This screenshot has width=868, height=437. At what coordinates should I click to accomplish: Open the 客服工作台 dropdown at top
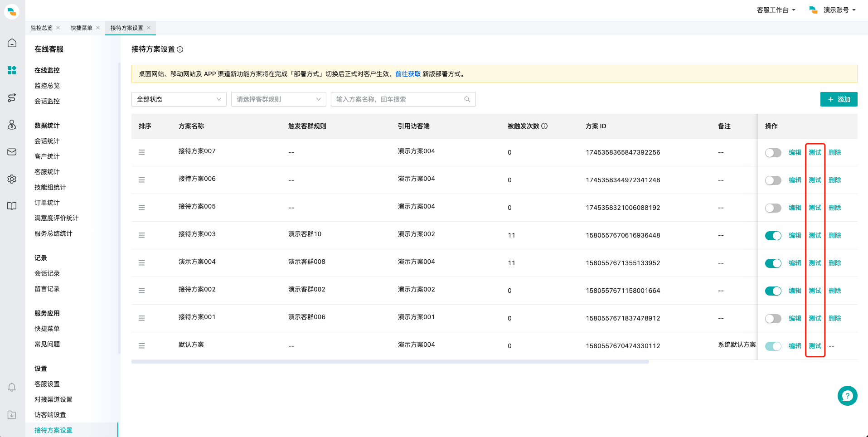tap(776, 10)
